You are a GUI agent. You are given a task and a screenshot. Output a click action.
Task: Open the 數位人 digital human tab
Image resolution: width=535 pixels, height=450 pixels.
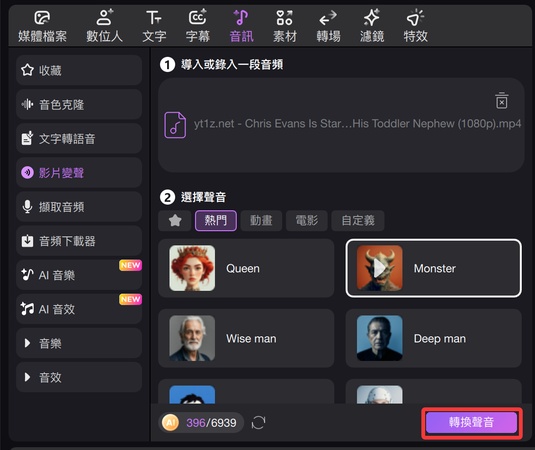pyautogui.click(x=104, y=27)
